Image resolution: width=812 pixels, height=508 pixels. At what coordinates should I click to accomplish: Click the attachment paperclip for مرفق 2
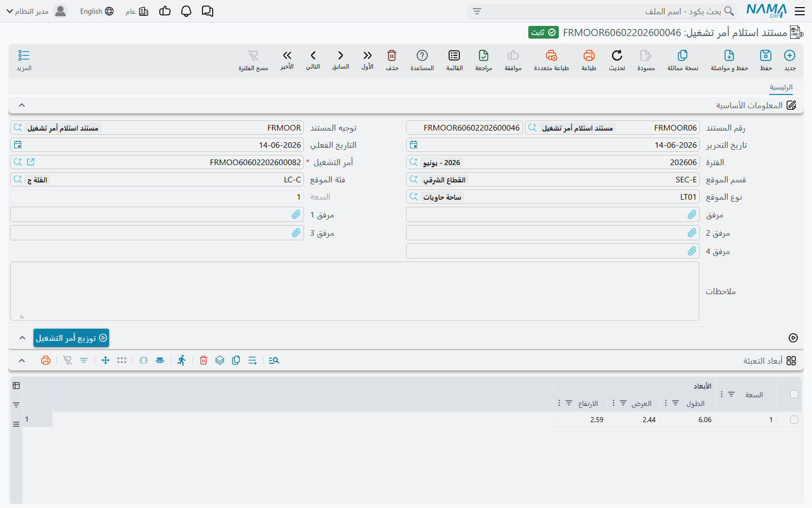point(692,233)
